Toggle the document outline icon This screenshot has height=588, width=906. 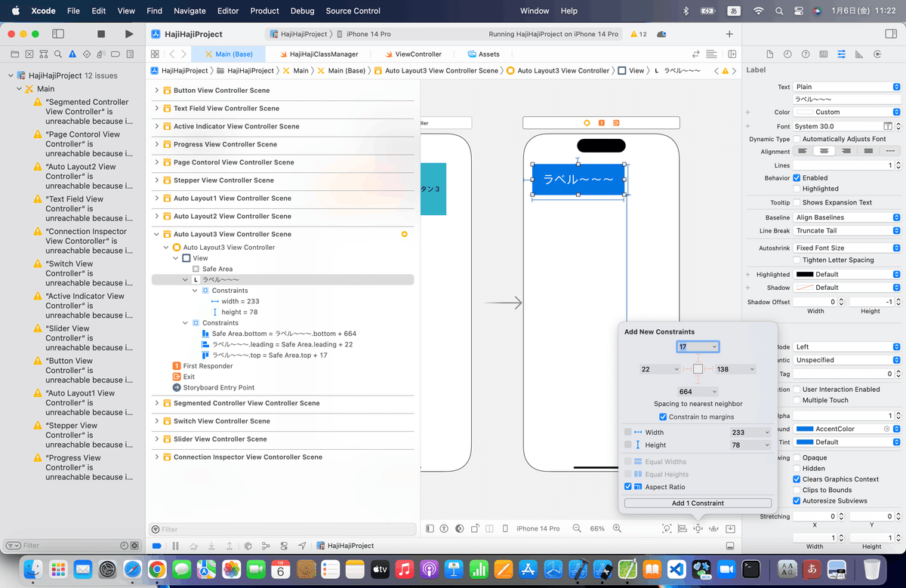[x=430, y=528]
